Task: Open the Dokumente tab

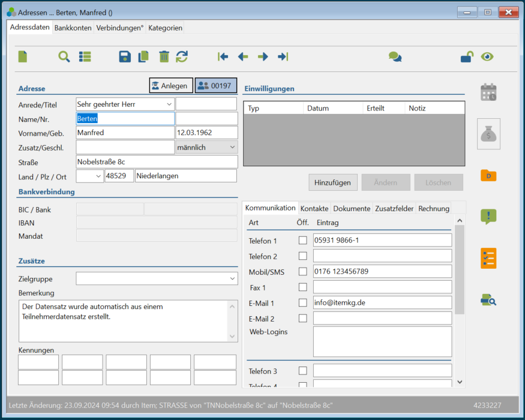Action: click(352, 208)
